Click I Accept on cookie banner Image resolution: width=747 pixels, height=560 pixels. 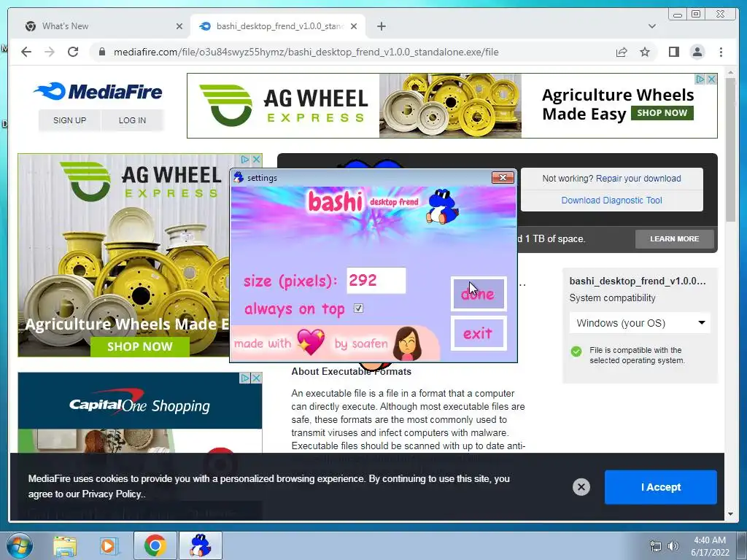pos(660,487)
